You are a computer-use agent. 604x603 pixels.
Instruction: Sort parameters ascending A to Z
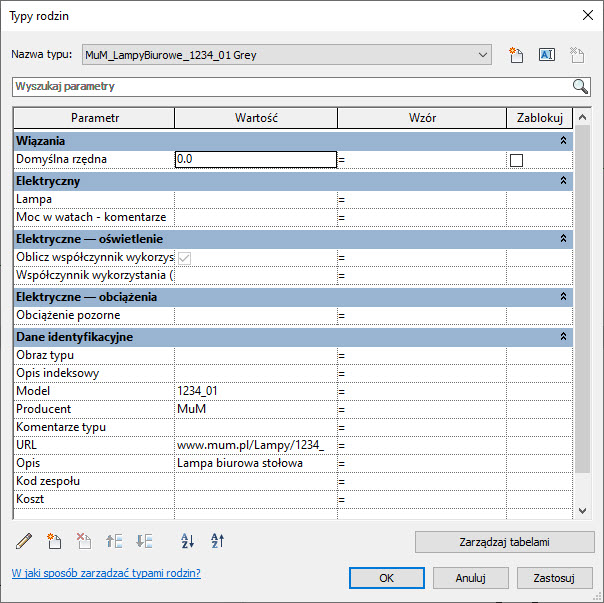coord(187,541)
